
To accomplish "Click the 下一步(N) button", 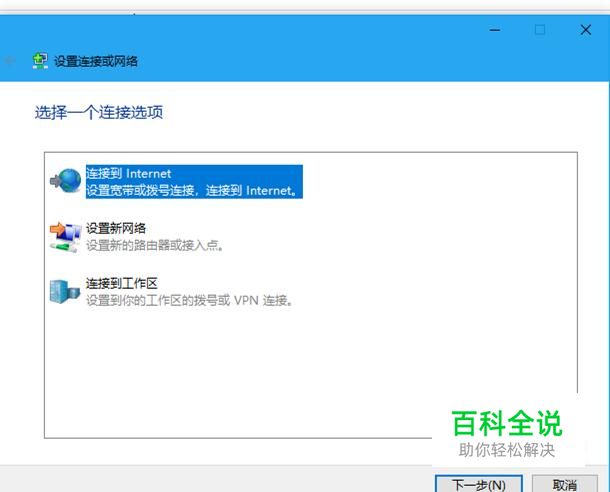I will [479, 483].
